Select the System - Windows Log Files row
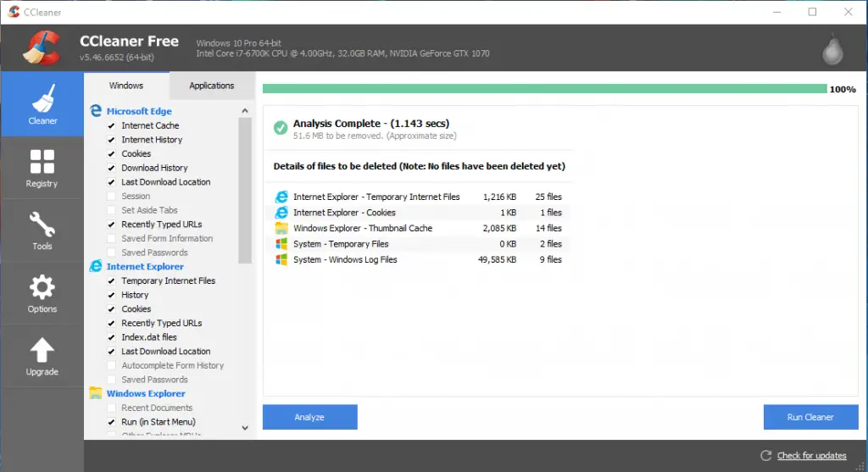868x472 pixels. coord(419,259)
